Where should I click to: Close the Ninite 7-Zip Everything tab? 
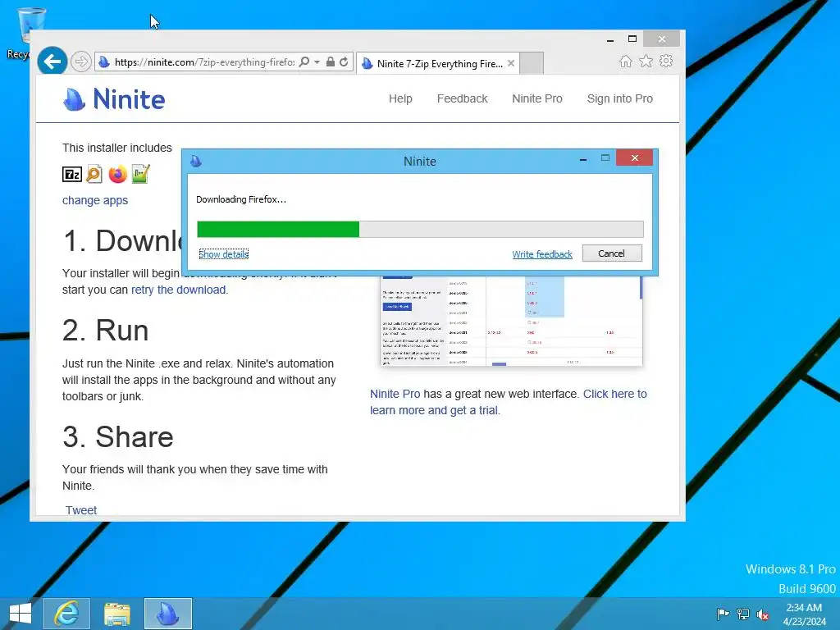(x=511, y=63)
